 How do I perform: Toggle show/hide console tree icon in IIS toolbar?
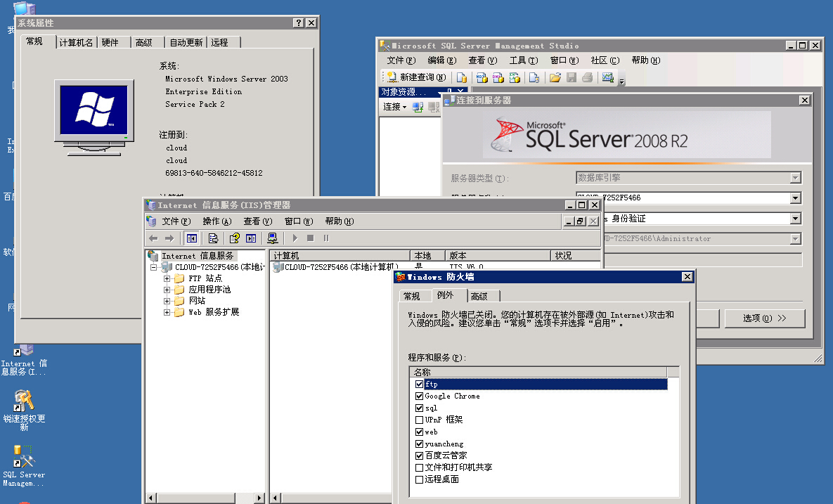pyautogui.click(x=192, y=238)
